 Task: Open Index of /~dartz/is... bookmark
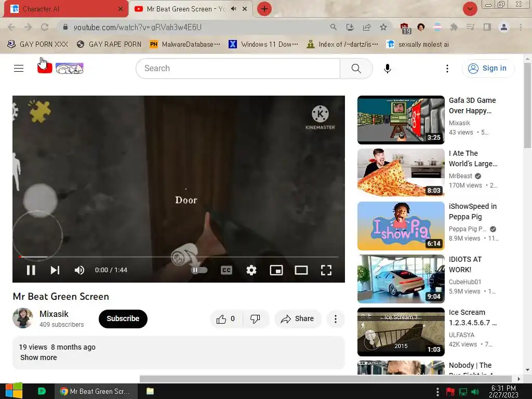(x=342, y=44)
